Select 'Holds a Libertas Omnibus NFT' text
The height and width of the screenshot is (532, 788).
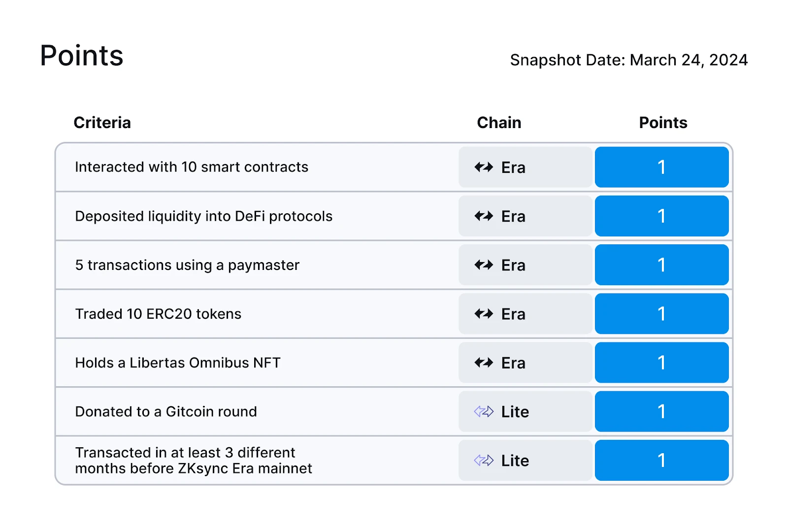[x=178, y=363]
